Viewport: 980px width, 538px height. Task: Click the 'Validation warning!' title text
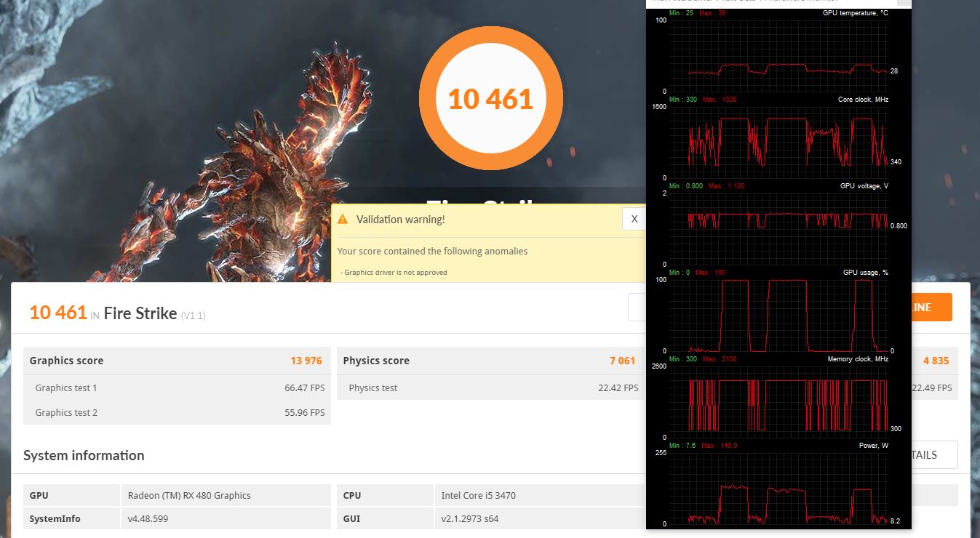pyautogui.click(x=400, y=219)
